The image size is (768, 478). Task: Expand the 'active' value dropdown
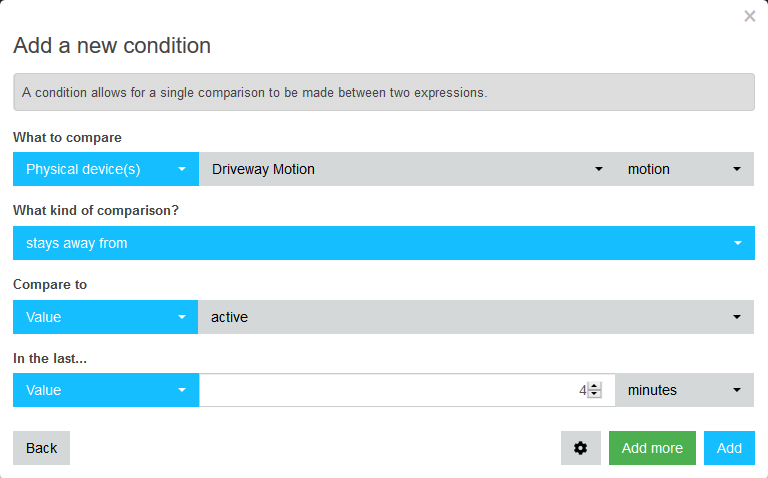[x=476, y=317]
